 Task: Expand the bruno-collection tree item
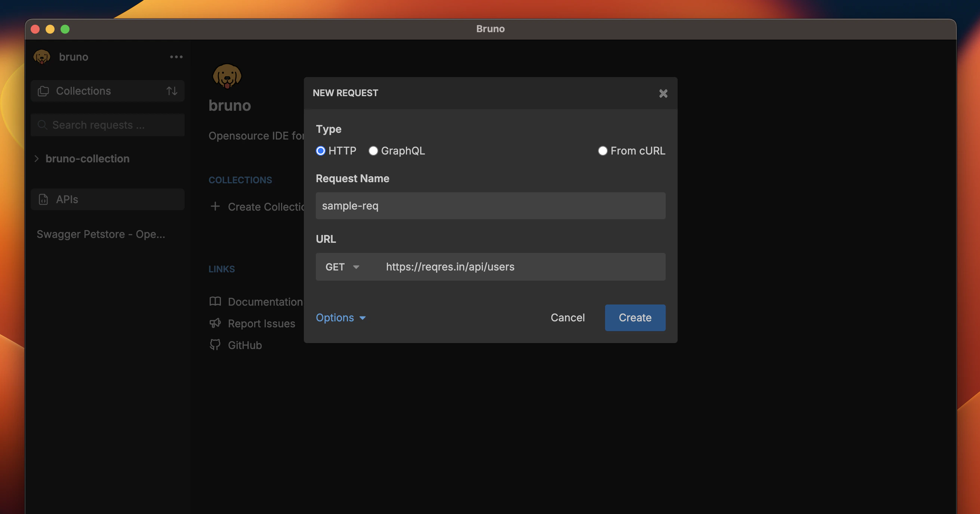[36, 158]
